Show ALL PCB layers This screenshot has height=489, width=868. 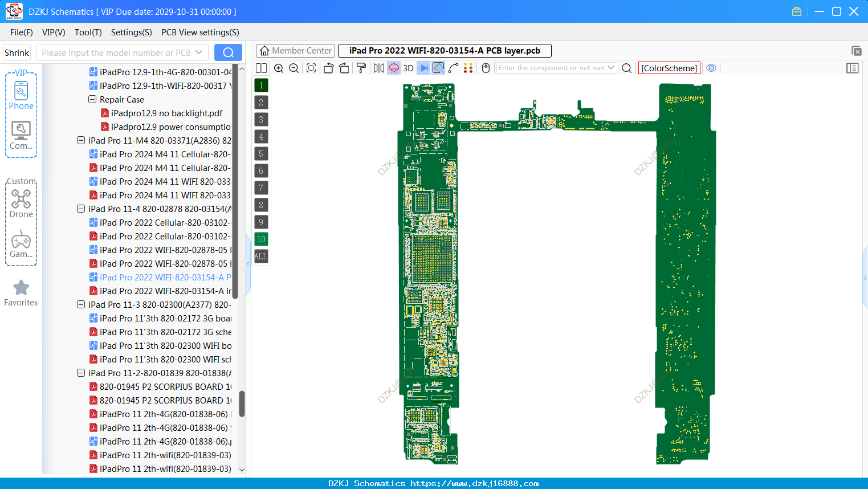261,256
